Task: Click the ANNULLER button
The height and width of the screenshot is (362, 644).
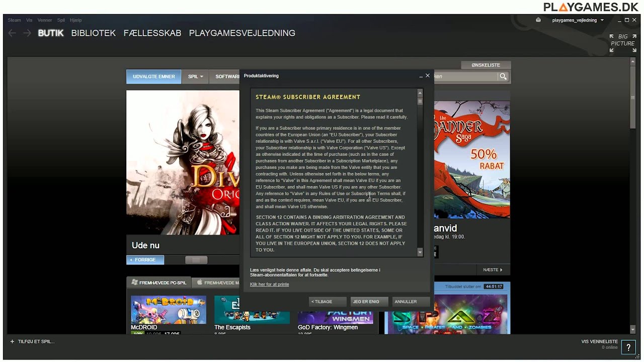Action: (411, 302)
